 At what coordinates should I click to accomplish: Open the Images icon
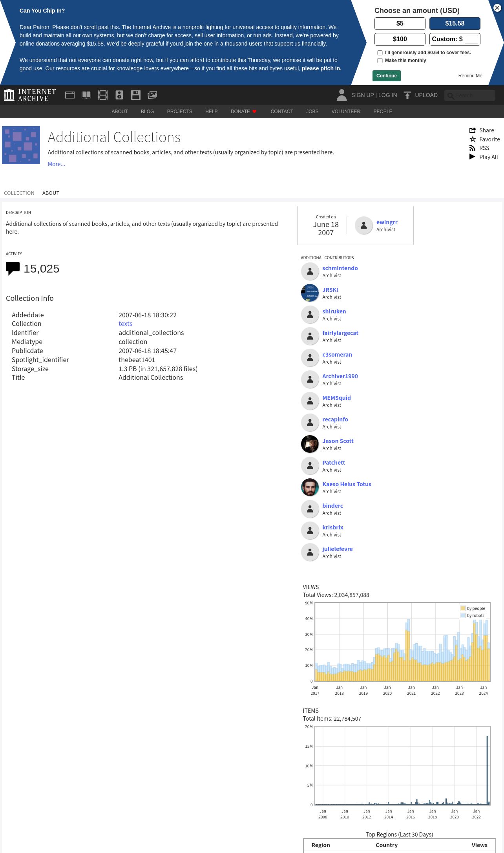pos(152,95)
